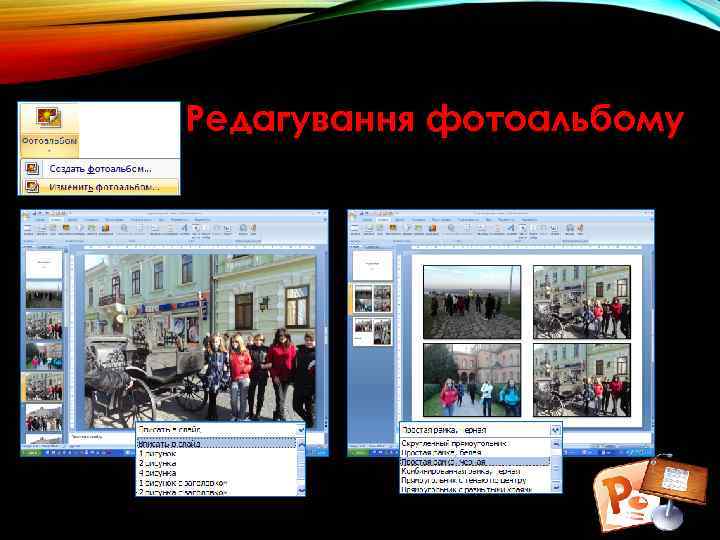Select the highlighted second thumbnail in right window
The height and width of the screenshot is (540, 720).
[x=373, y=298]
